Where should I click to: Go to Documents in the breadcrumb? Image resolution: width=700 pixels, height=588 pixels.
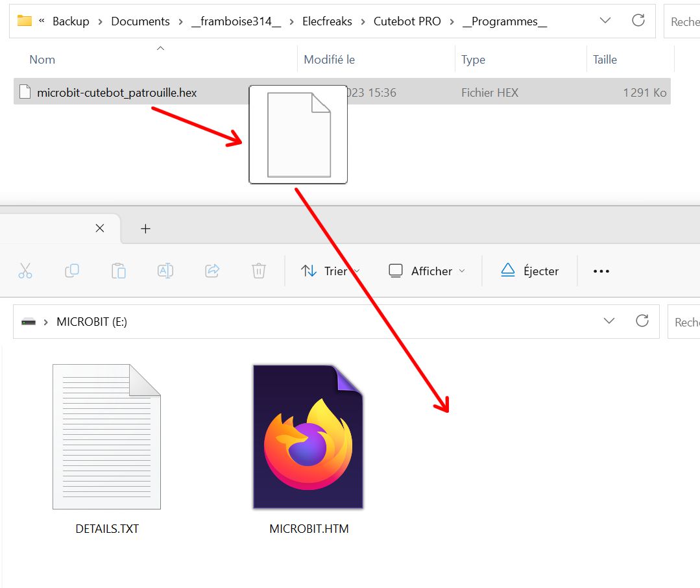point(140,21)
